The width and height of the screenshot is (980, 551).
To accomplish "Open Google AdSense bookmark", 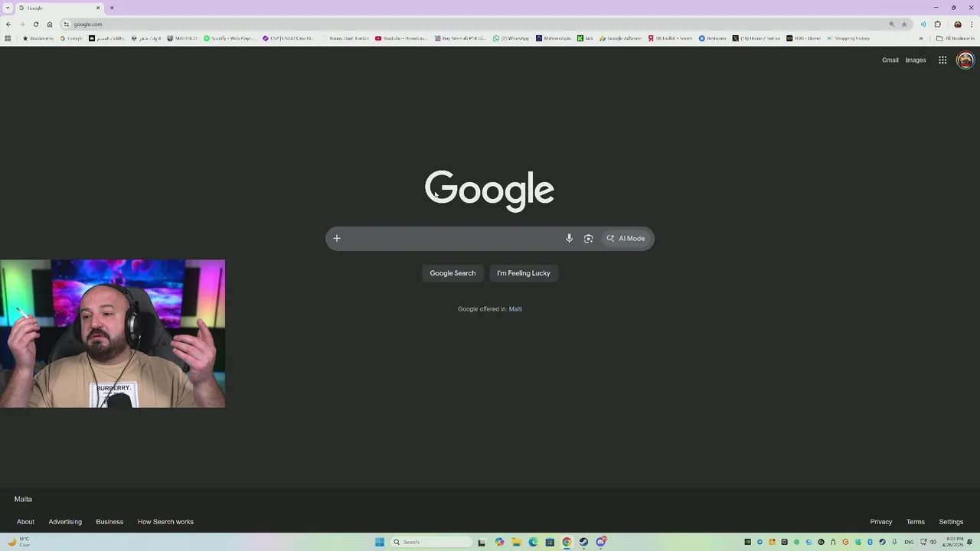I will click(x=620, y=38).
